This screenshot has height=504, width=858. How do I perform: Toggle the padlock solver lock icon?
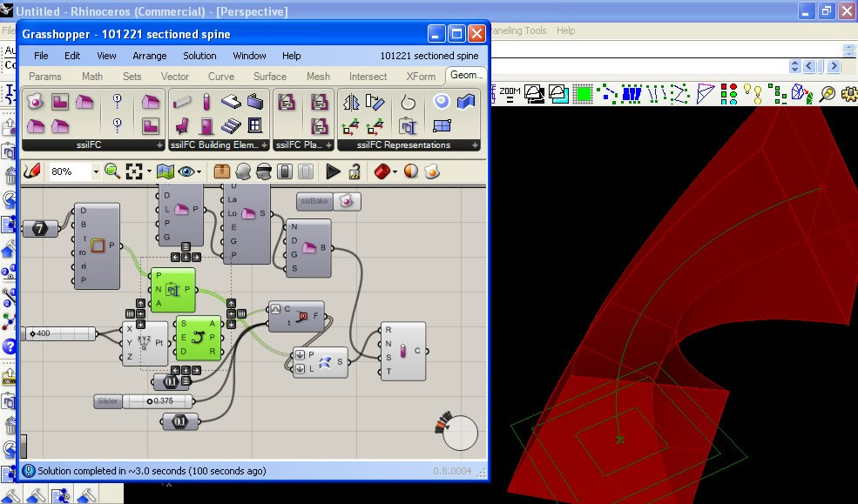tap(355, 171)
